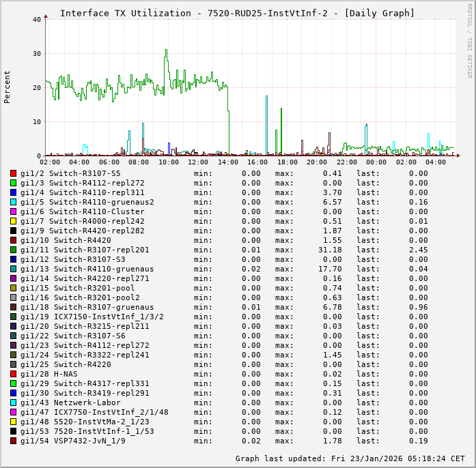476x468 pixels.
Task: Select the yellow swatch for gi1/7 Switch-R4000-repl242
Action: point(13,221)
